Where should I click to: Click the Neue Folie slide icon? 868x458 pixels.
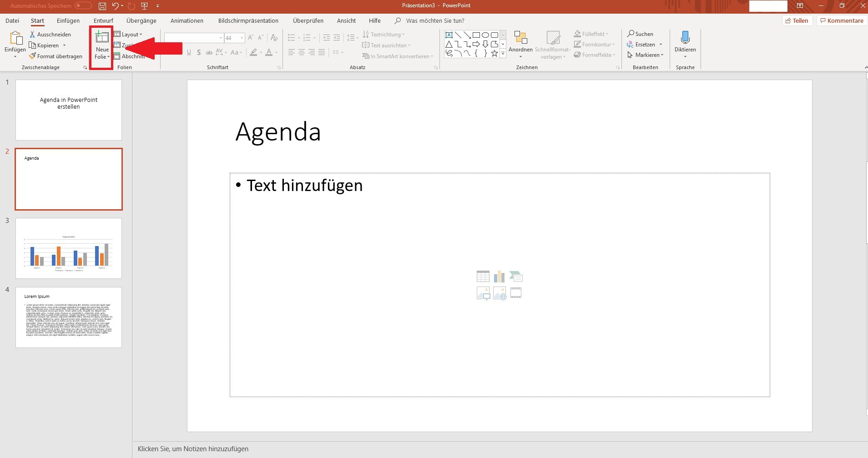[102, 37]
